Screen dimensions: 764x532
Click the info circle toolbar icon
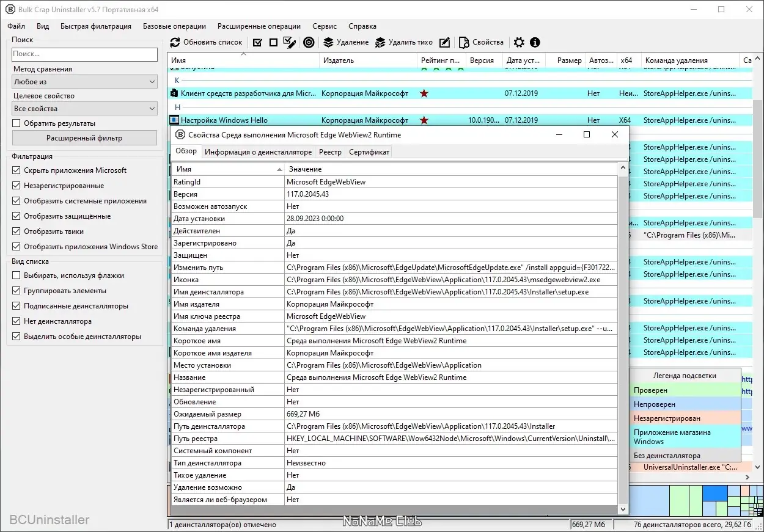(535, 42)
